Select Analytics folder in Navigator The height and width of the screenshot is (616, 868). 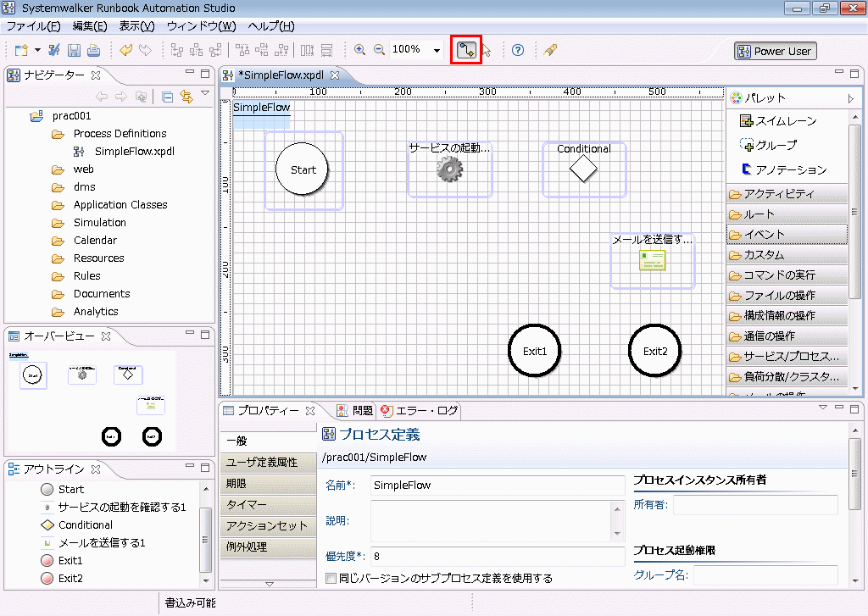point(96,312)
